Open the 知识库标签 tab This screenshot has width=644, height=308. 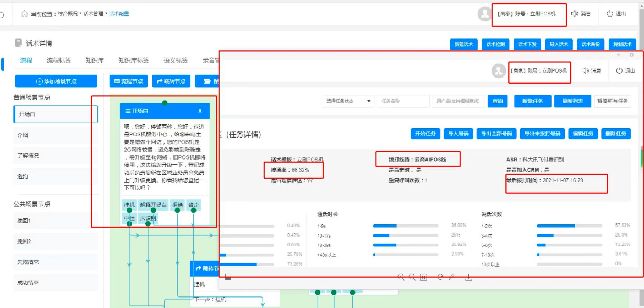click(134, 61)
